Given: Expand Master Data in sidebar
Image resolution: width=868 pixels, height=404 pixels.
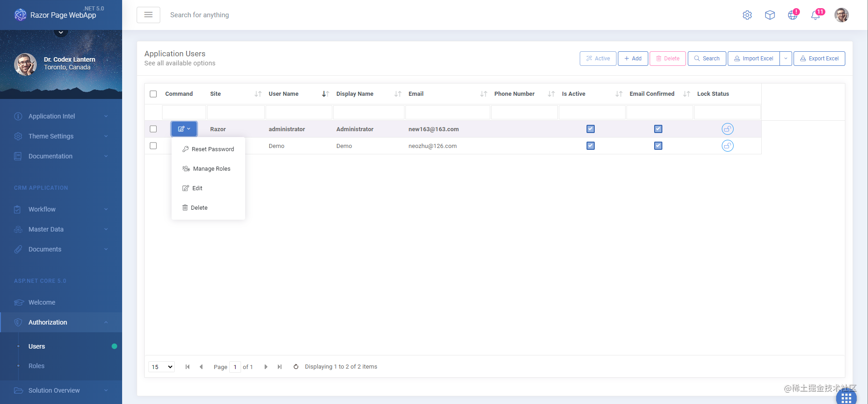Looking at the screenshot, I should (61, 229).
